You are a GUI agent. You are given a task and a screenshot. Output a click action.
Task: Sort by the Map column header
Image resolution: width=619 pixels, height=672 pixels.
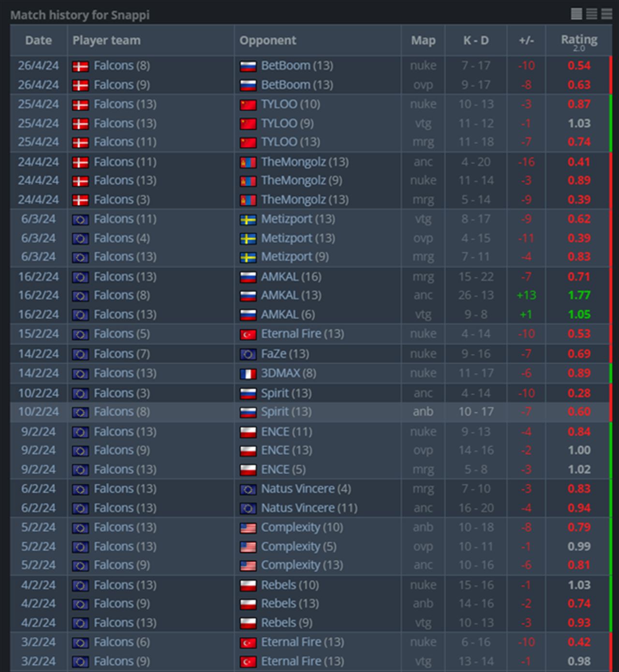click(x=423, y=40)
